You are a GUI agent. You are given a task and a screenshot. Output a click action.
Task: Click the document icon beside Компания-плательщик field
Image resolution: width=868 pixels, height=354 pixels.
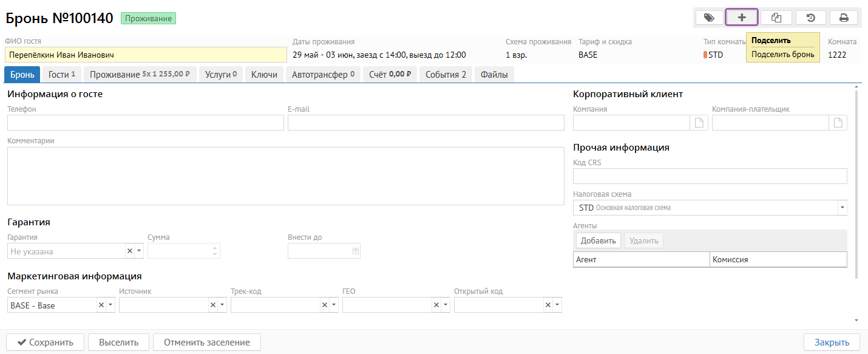838,123
